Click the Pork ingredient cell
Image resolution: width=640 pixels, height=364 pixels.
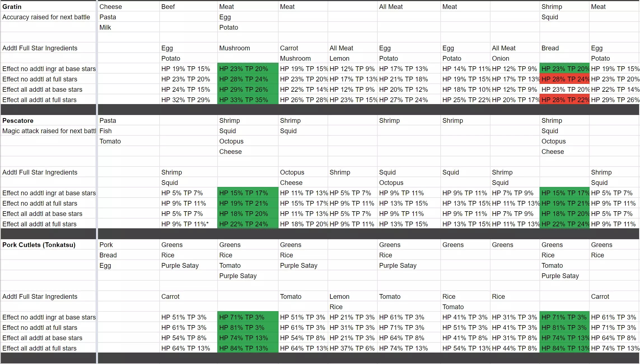click(106, 245)
